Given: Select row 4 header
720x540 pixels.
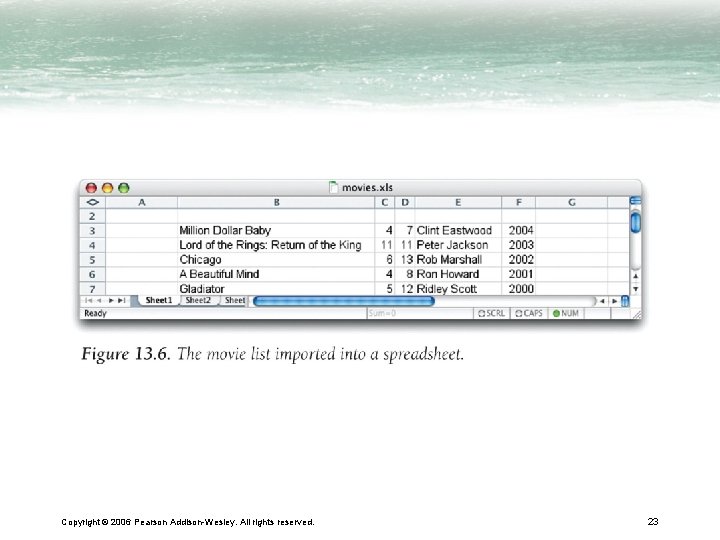Looking at the screenshot, I should [92, 245].
